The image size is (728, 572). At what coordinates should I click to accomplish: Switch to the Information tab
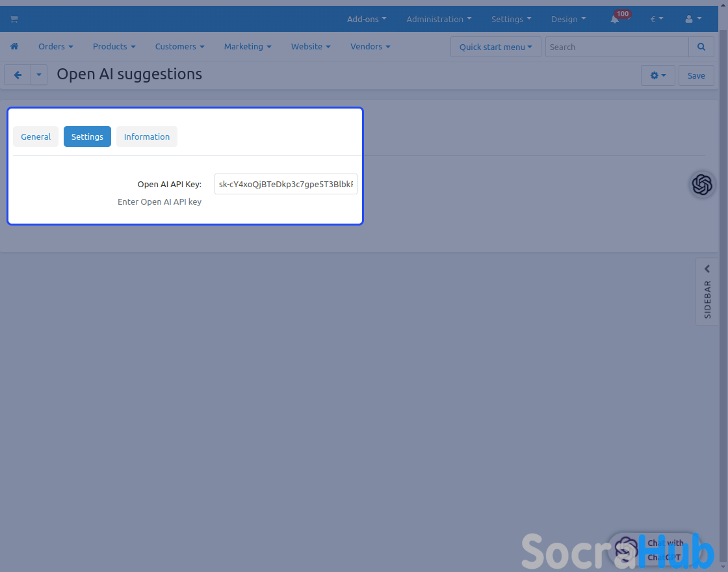pyautogui.click(x=147, y=136)
